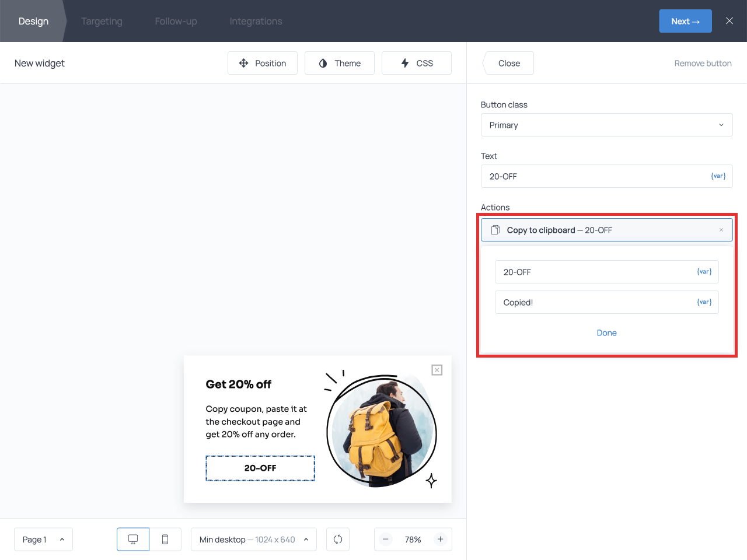Go to the Targeting tab
The height and width of the screenshot is (560, 747).
(x=102, y=21)
